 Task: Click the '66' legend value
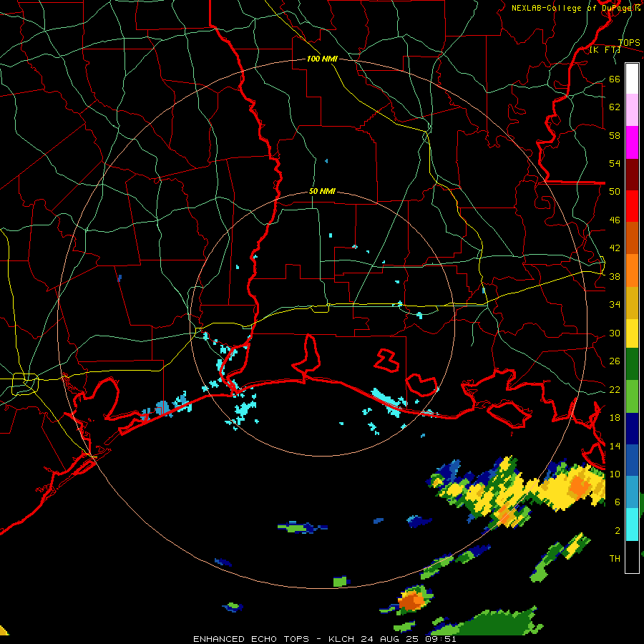615,79
